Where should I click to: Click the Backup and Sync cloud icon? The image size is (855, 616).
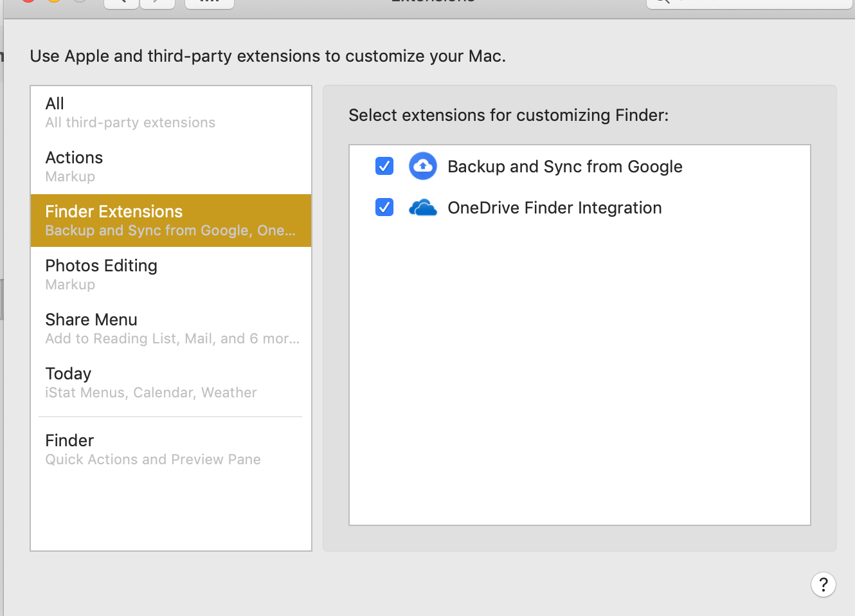point(423,166)
